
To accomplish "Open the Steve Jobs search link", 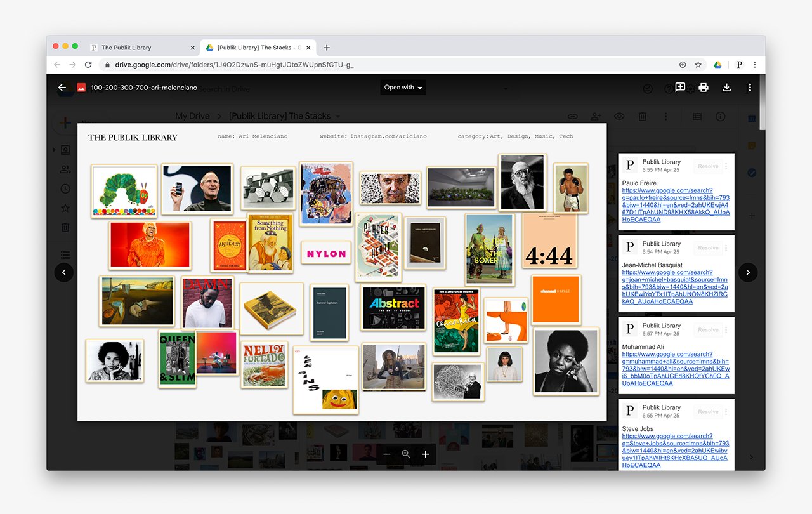I will [676, 451].
